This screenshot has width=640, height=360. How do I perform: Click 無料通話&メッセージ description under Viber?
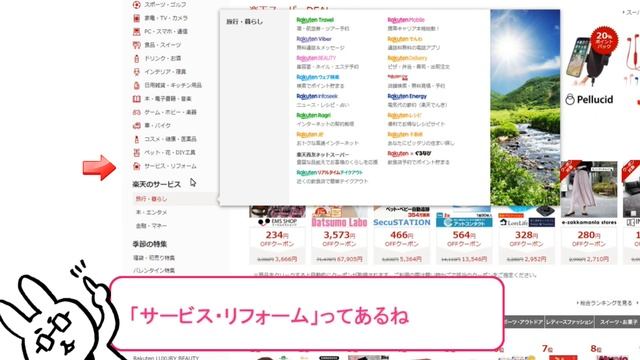pos(321,48)
